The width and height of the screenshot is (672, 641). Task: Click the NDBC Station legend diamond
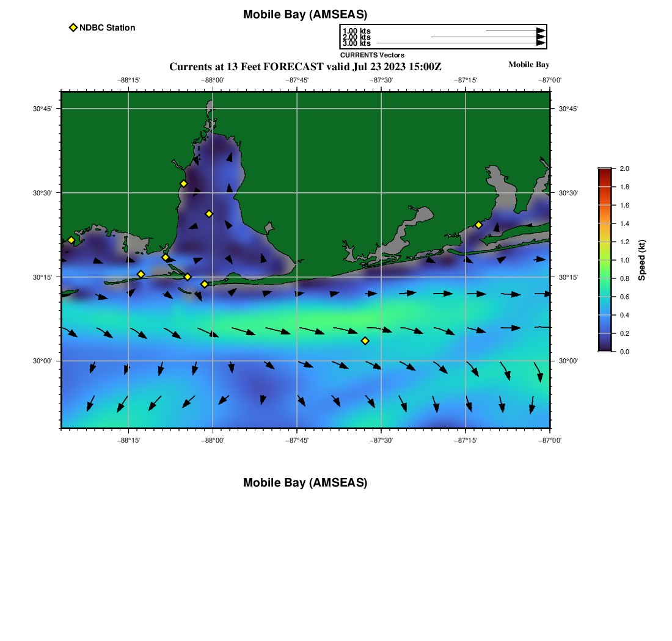pyautogui.click(x=73, y=27)
